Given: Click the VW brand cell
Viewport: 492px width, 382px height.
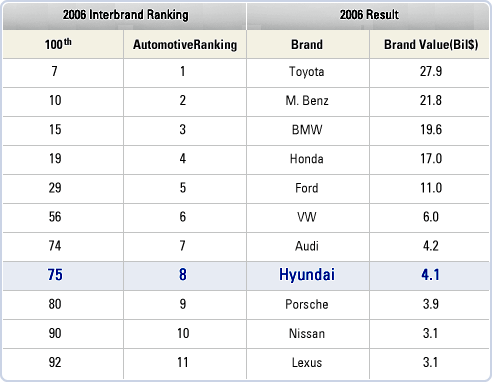Looking at the screenshot, I should click(x=307, y=217).
